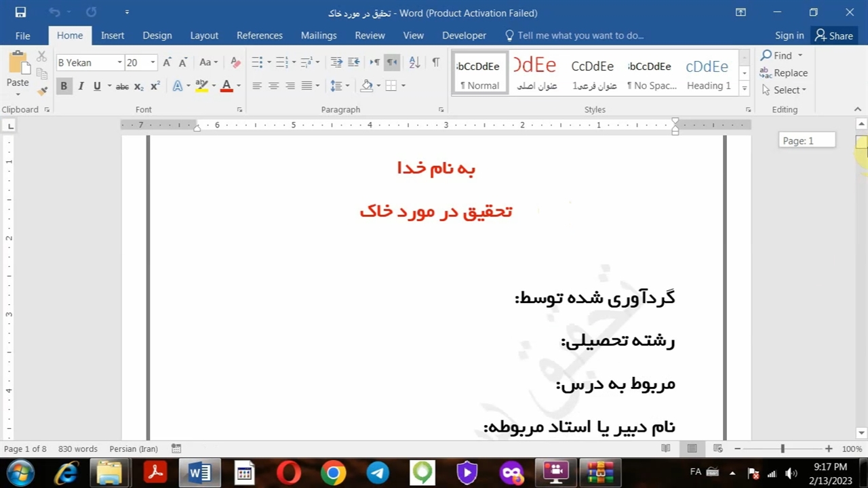This screenshot has height=488, width=868.
Task: Open the Insert ribbon tab
Action: pyautogui.click(x=113, y=35)
